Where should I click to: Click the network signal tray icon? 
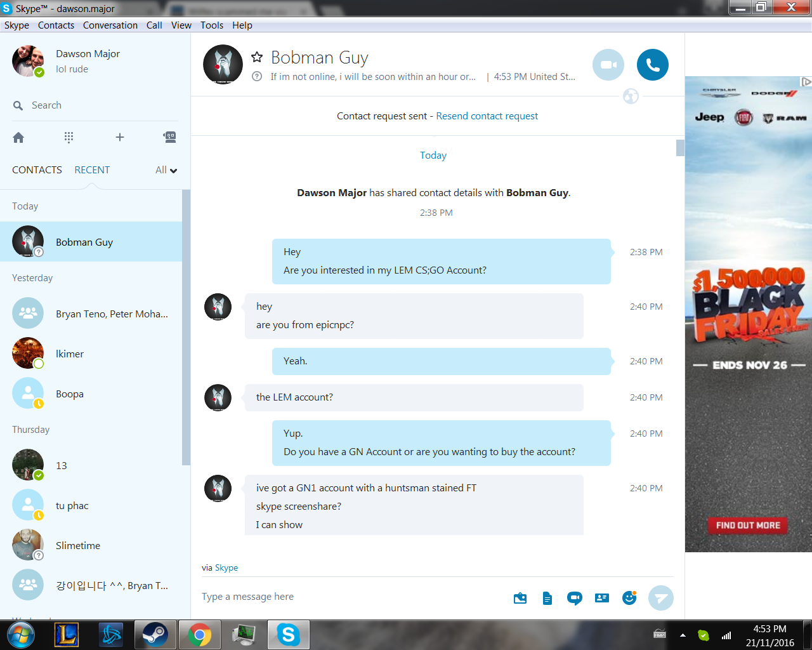click(x=726, y=635)
